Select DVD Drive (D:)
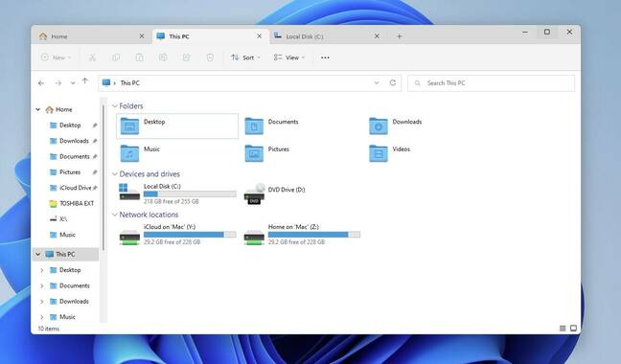 [x=275, y=193]
